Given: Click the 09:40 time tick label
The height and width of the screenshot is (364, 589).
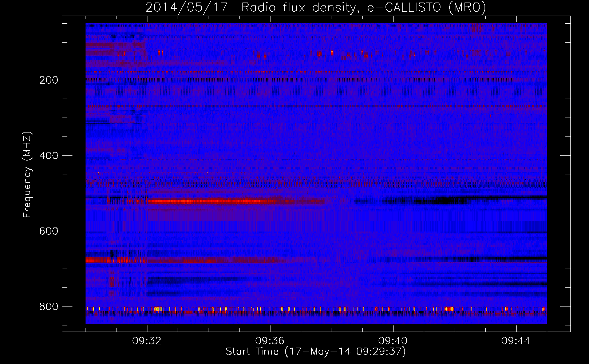Looking at the screenshot, I should 393,341.
